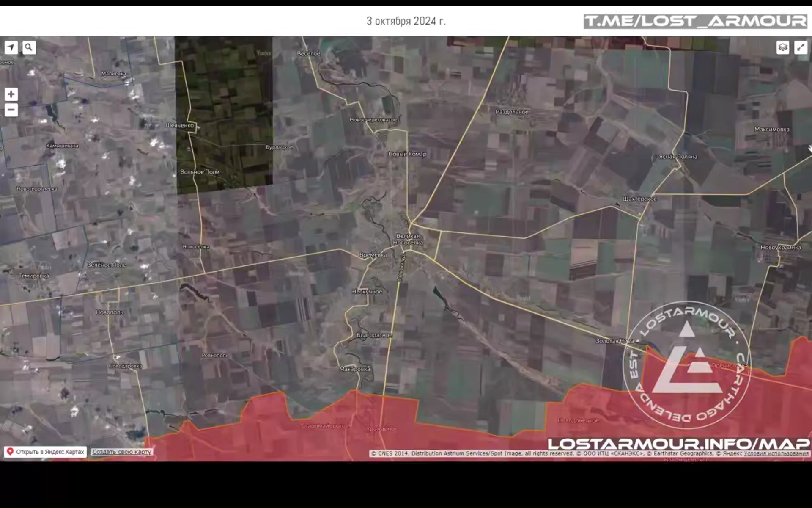Click the Макаровка village label

pyautogui.click(x=354, y=369)
